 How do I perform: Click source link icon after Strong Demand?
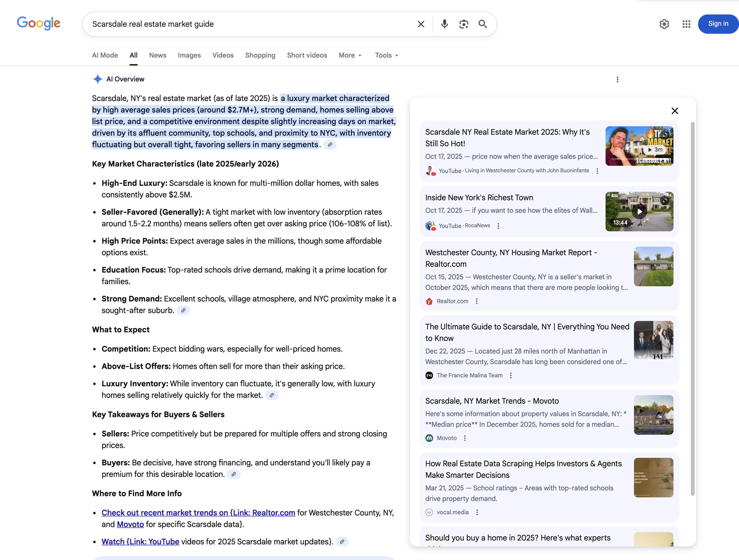click(183, 310)
